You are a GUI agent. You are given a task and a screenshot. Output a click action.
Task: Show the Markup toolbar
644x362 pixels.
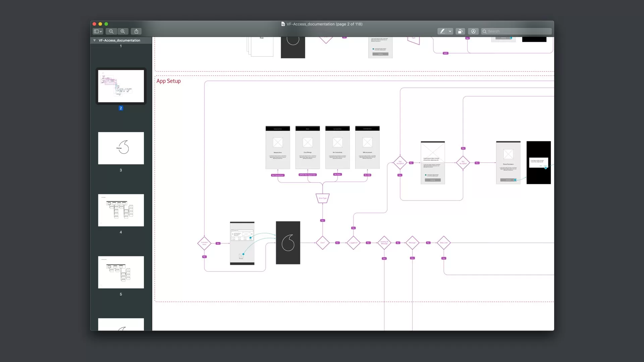coord(473,31)
